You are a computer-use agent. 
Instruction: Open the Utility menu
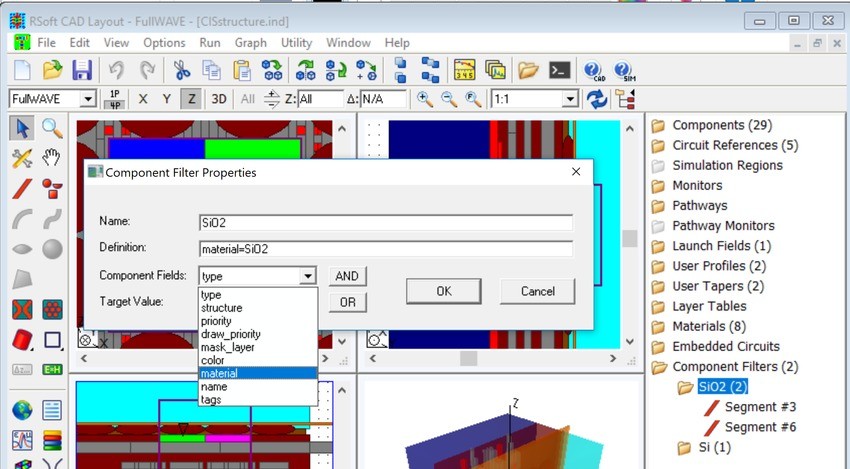coord(297,43)
